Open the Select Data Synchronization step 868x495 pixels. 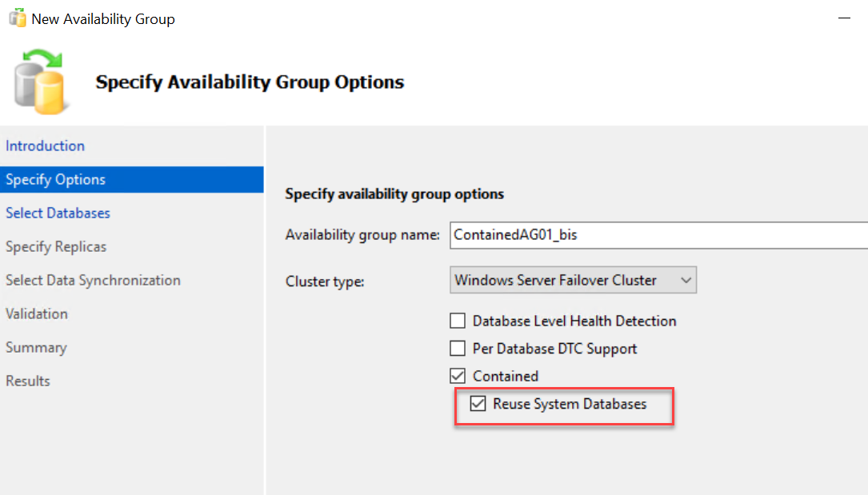(x=93, y=280)
